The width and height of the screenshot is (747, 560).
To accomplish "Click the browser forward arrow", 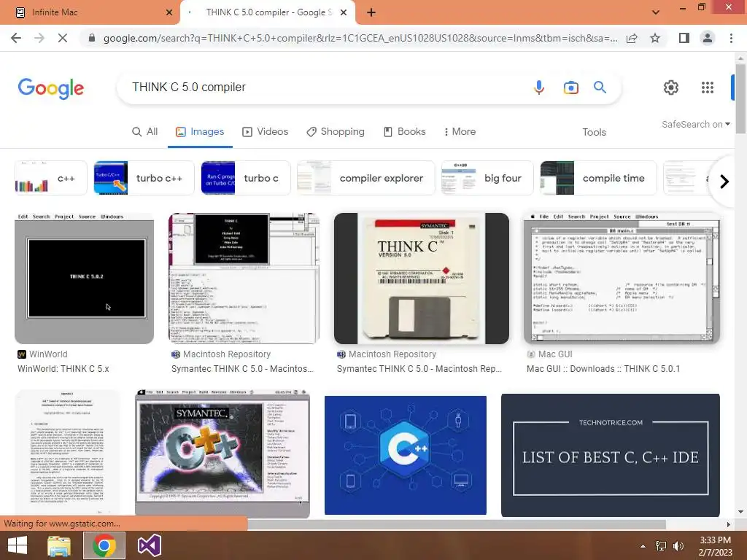I will [x=39, y=38].
